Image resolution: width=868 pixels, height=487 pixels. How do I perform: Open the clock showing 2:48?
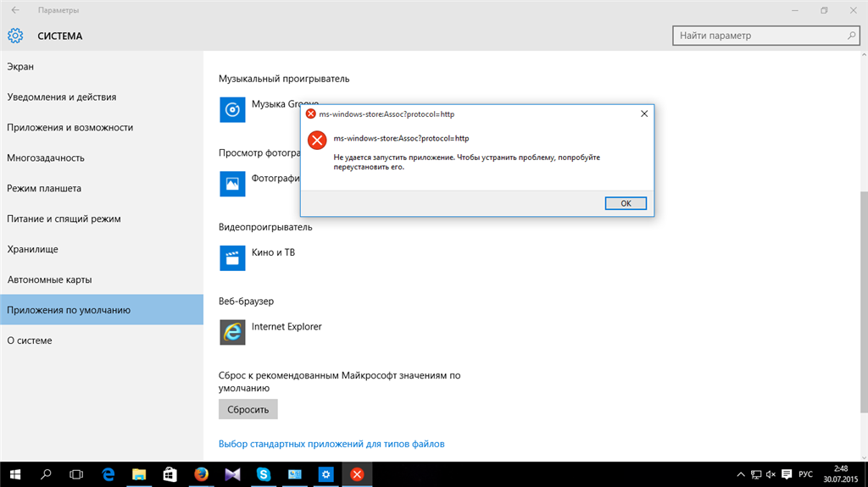840,474
